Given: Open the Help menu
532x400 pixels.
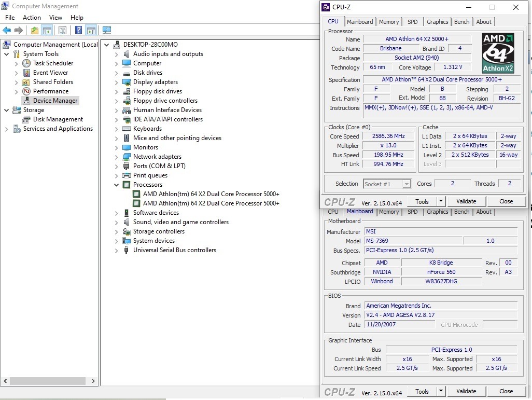Looking at the screenshot, I should pos(77,18).
